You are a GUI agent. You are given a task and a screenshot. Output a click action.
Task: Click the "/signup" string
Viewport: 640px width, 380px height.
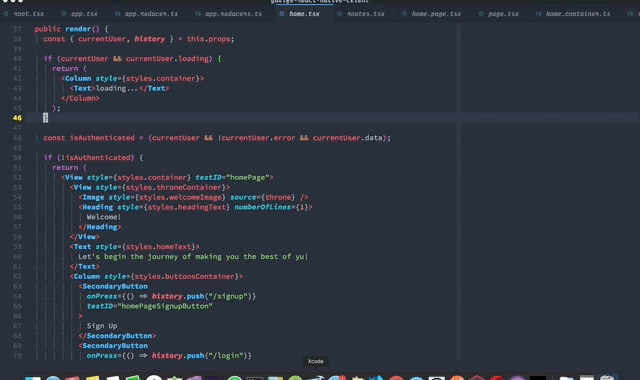229,296
